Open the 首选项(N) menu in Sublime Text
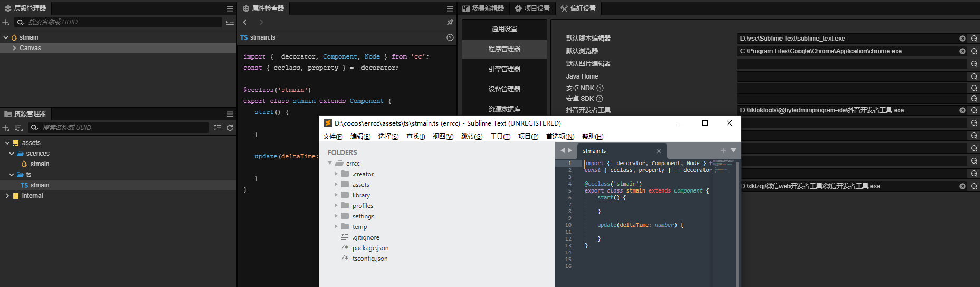The image size is (980, 287). 560,137
